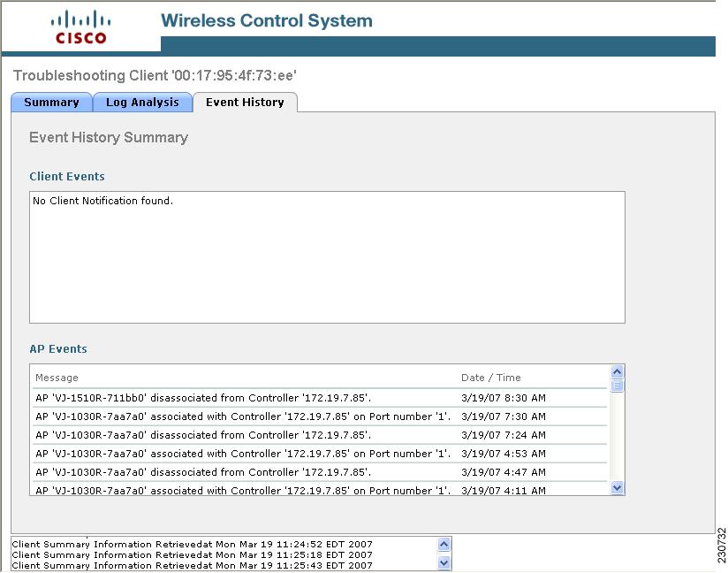The height and width of the screenshot is (573, 728).
Task: Click the 3/19/07 4:11 AM timestamp
Action: coord(504,490)
